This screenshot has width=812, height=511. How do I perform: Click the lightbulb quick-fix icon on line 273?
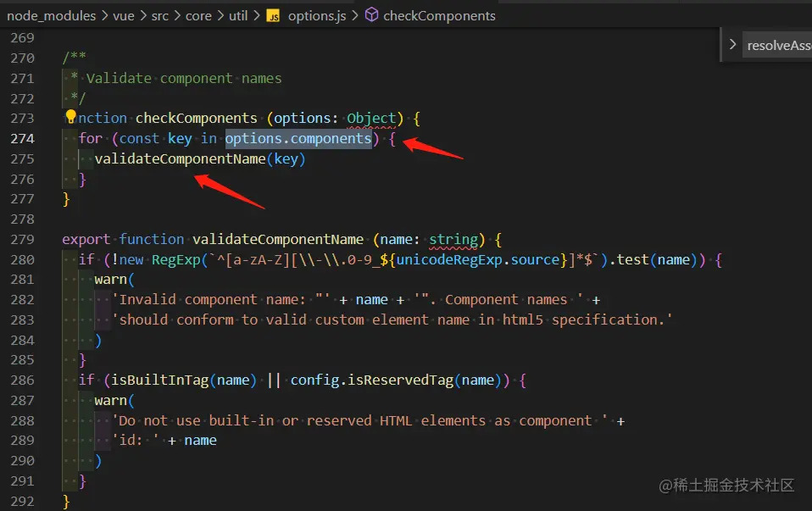pyautogui.click(x=71, y=117)
